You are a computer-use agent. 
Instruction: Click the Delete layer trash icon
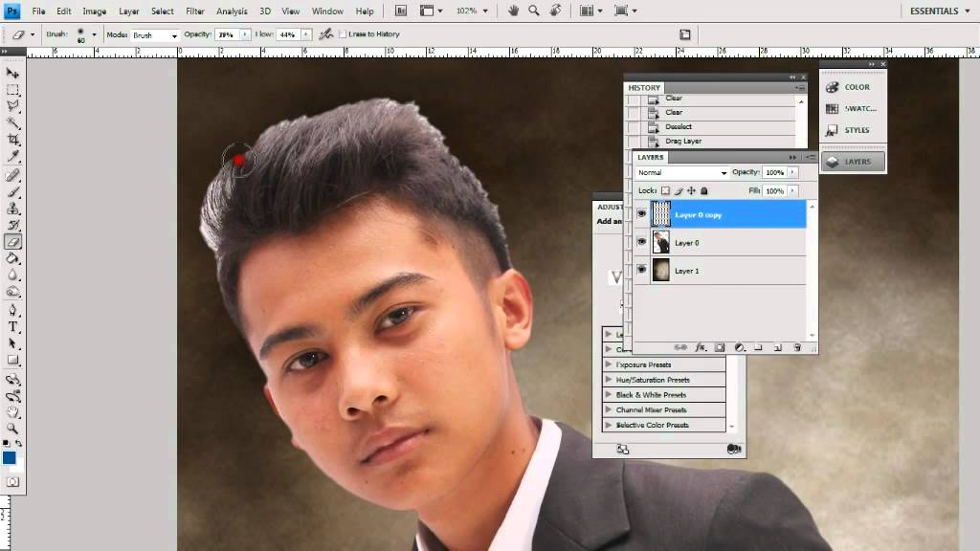[797, 347]
